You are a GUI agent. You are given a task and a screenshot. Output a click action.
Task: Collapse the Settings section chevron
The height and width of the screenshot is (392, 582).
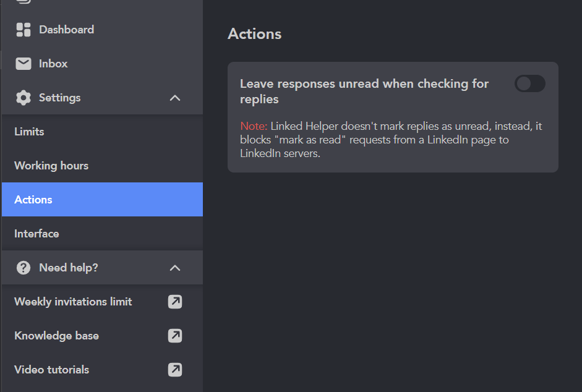coord(175,98)
